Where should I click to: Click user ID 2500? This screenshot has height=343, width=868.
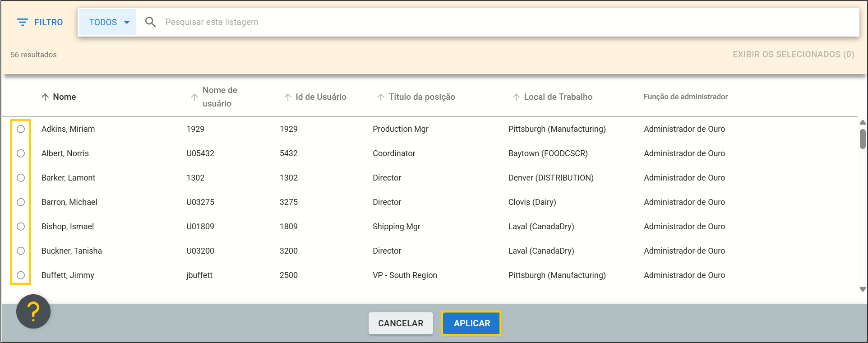(289, 275)
